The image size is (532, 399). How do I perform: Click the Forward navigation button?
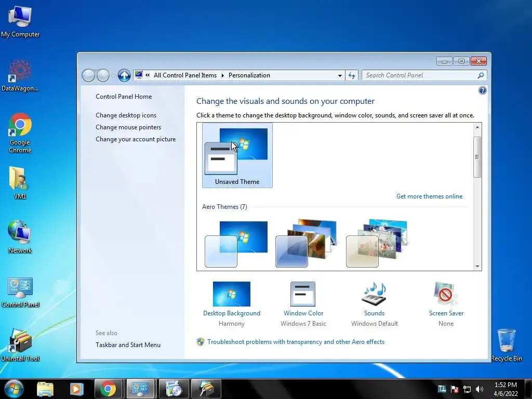[x=103, y=75]
